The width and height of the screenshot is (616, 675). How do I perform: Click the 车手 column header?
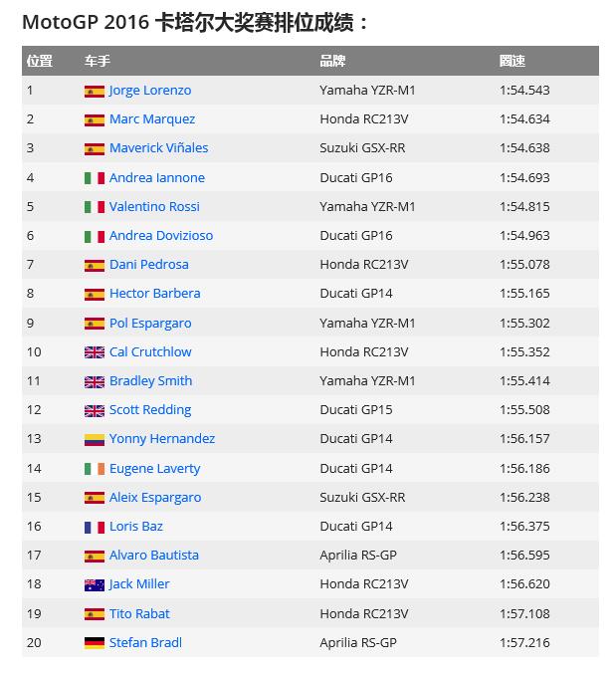pyautogui.click(x=97, y=61)
